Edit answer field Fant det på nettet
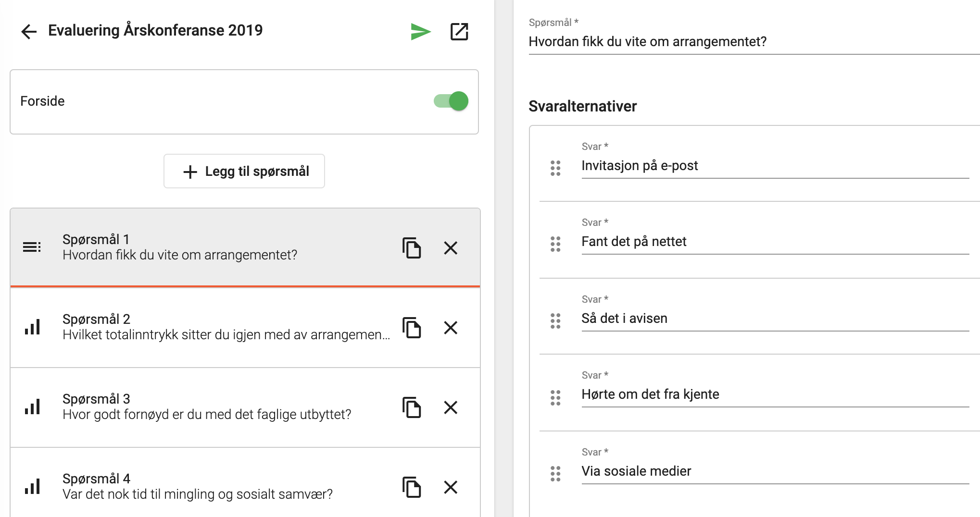Image resolution: width=980 pixels, height=517 pixels. click(x=775, y=242)
